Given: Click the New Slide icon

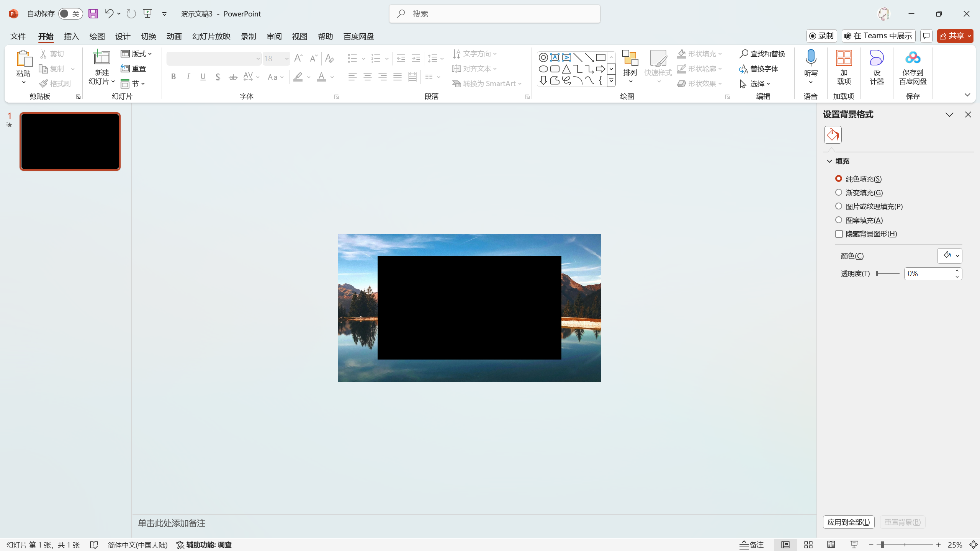Looking at the screenshot, I should pos(102,57).
